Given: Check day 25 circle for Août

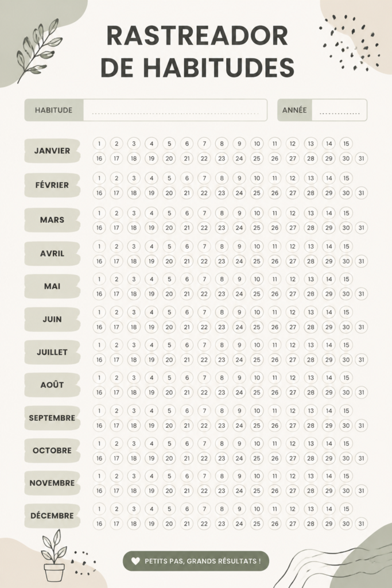Looking at the screenshot, I should coord(257,393).
